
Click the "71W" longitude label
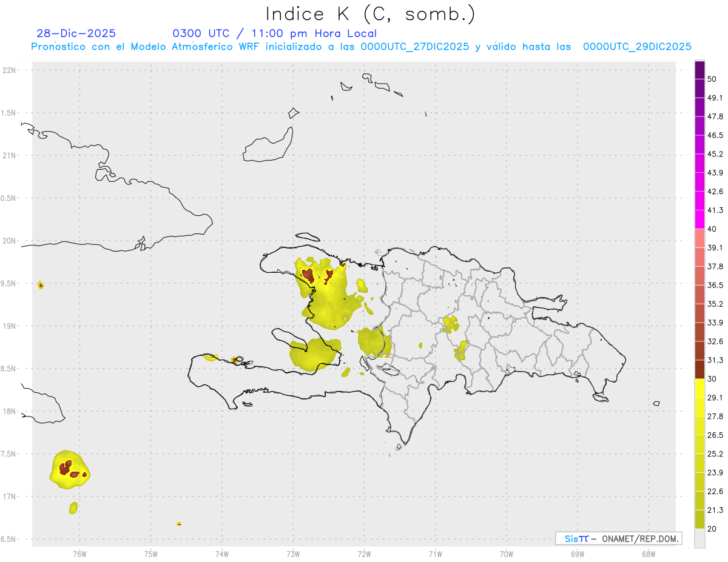435,554
